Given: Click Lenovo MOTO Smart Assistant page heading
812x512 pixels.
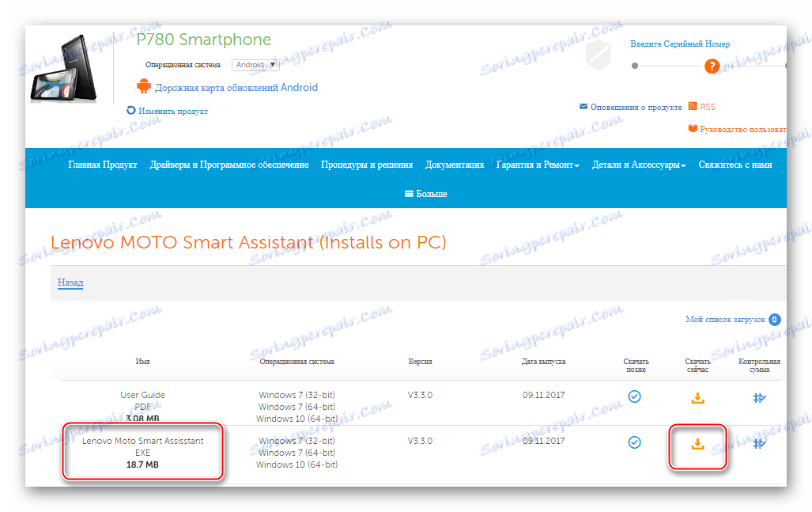Looking at the screenshot, I should (x=248, y=242).
